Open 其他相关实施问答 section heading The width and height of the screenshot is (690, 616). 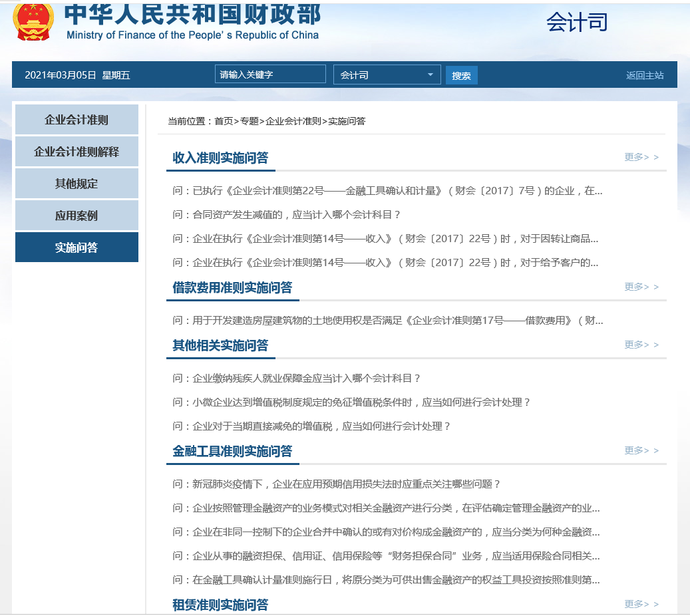click(220, 345)
